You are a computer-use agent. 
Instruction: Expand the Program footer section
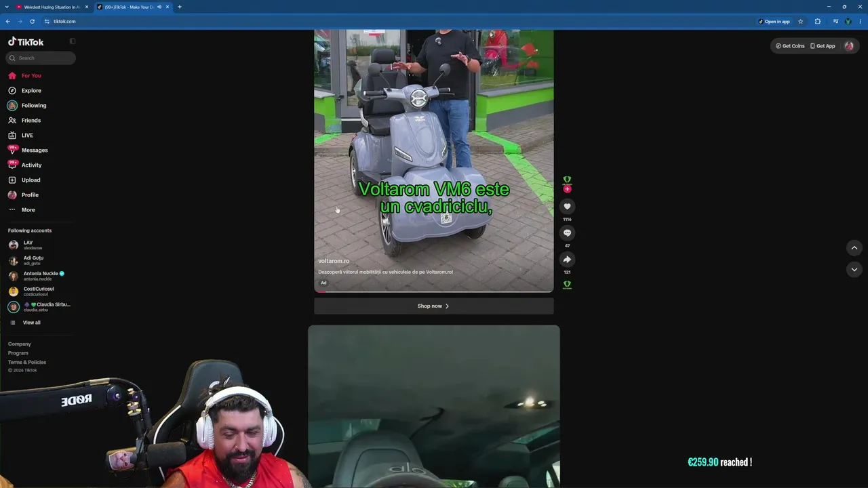coord(18,353)
